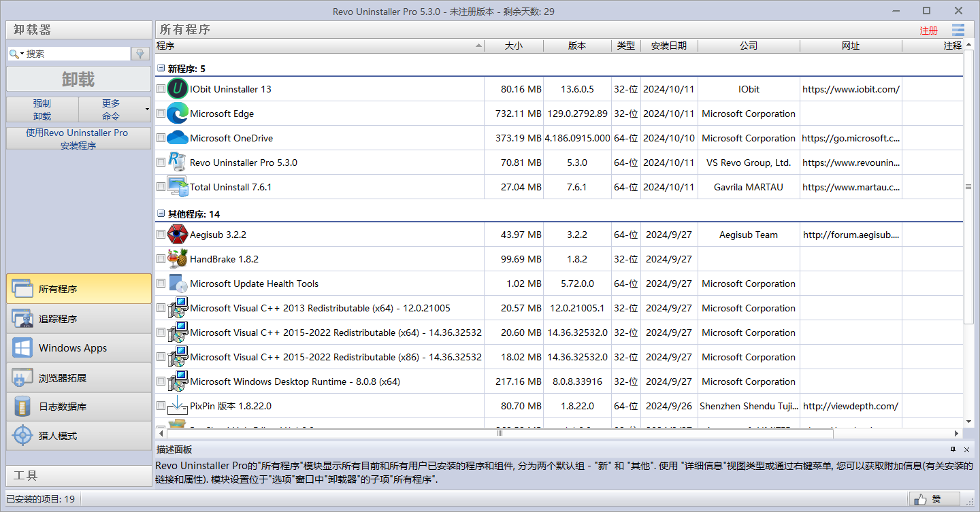
Task: Click the large 卸载 button
Action: [78, 80]
